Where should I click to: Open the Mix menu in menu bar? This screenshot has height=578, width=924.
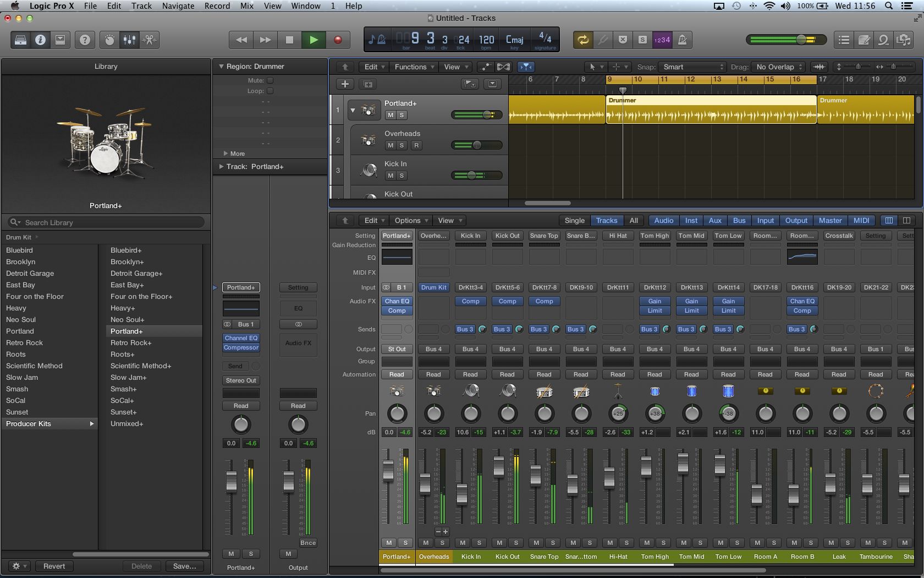247,6
